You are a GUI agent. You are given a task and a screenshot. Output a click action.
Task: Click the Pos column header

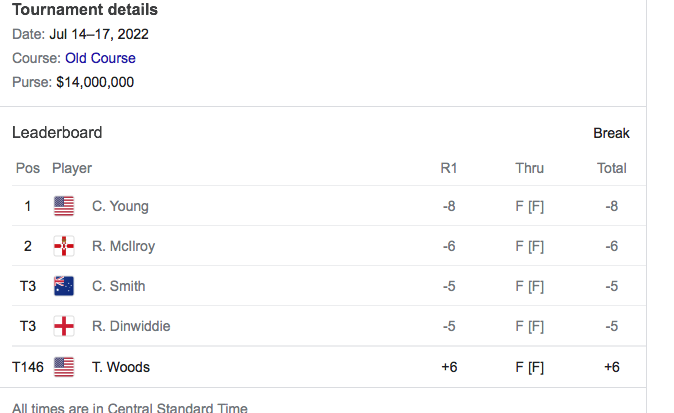[x=28, y=168]
